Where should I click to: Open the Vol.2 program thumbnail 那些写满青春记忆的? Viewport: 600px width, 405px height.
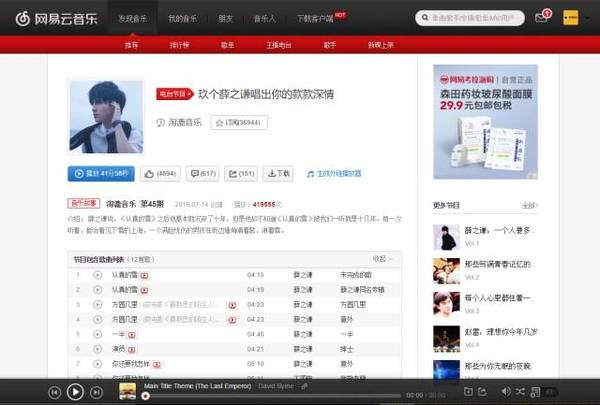click(x=446, y=271)
